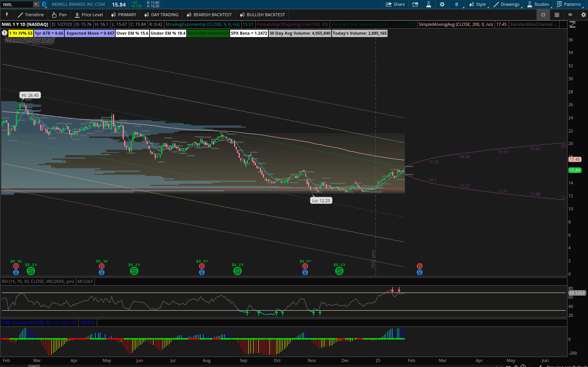Toggle the single-chart square view icon
This screenshot has height=367, width=588.
[x=543, y=15]
